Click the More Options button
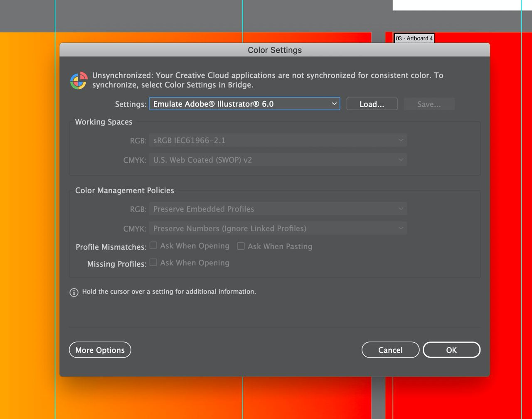 [x=100, y=350]
